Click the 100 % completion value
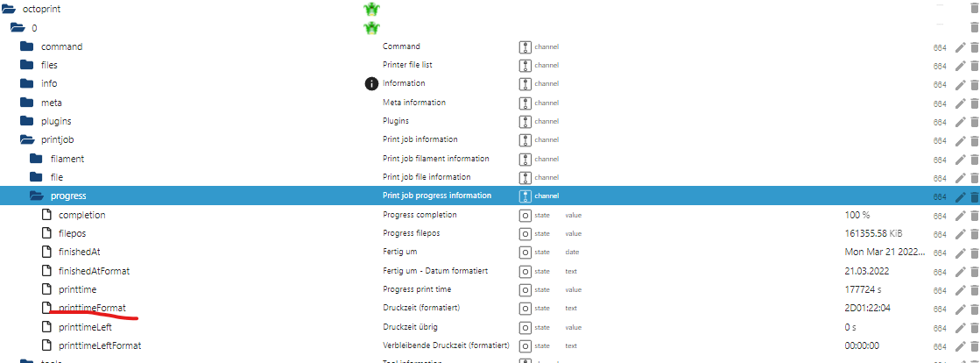 (x=857, y=215)
